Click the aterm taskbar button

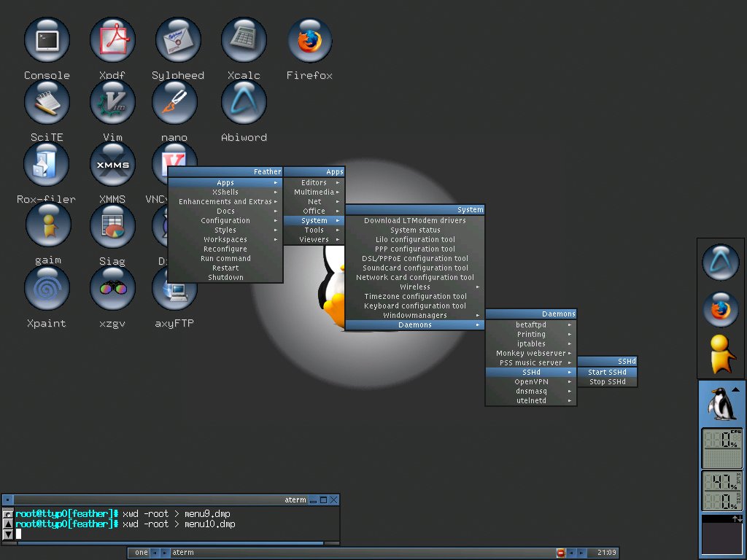click(362, 553)
